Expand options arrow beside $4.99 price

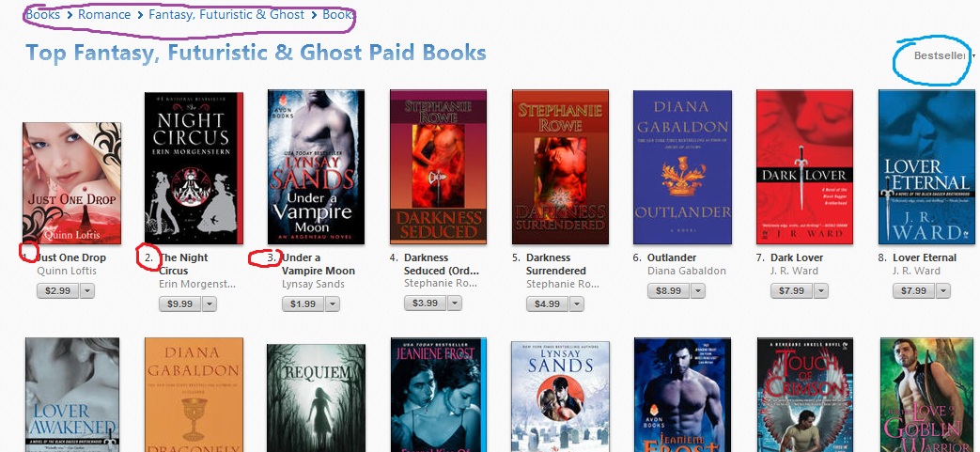click(577, 304)
